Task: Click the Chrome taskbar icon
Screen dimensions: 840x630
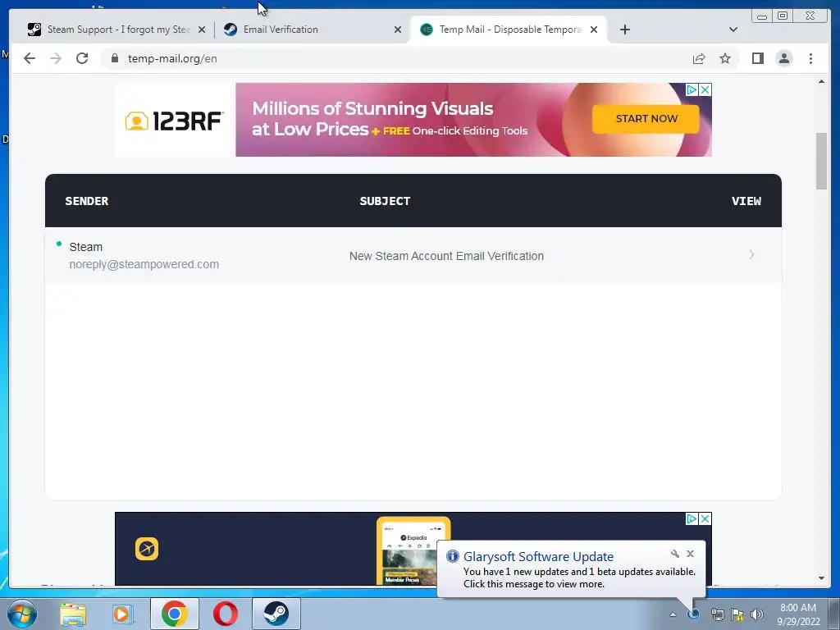Action: click(175, 614)
